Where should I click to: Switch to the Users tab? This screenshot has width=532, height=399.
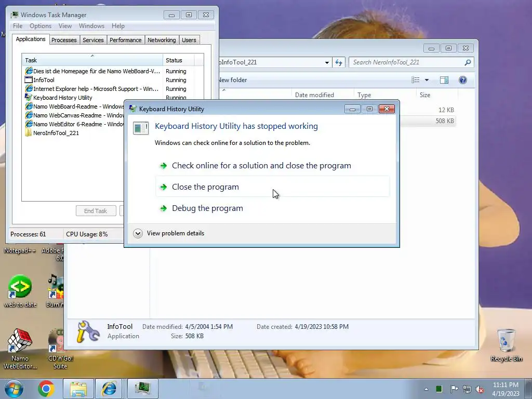(189, 40)
